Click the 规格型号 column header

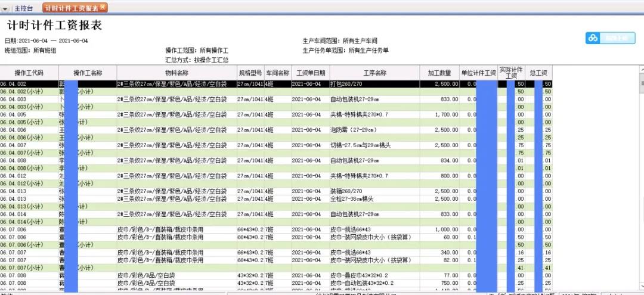point(250,73)
